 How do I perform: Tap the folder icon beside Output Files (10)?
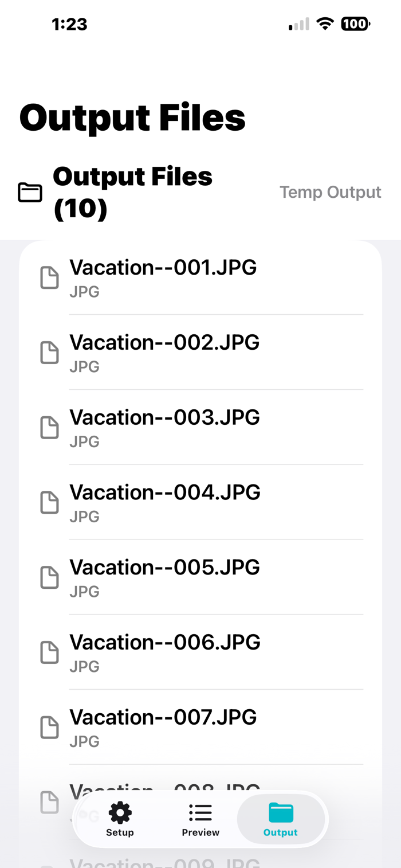tap(30, 193)
